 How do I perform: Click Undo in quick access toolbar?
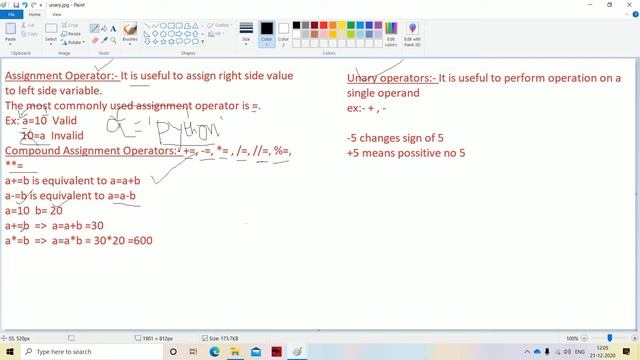[24, 5]
